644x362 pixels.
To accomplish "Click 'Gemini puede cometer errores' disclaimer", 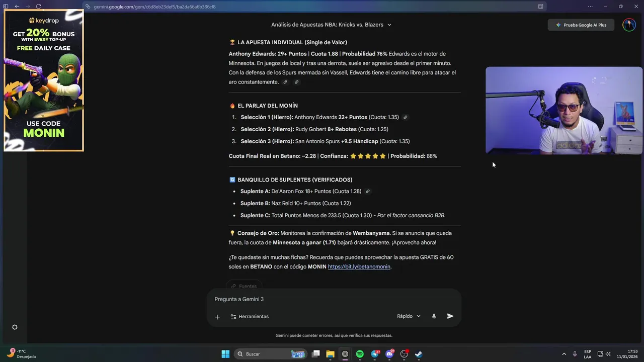I will (334, 335).
